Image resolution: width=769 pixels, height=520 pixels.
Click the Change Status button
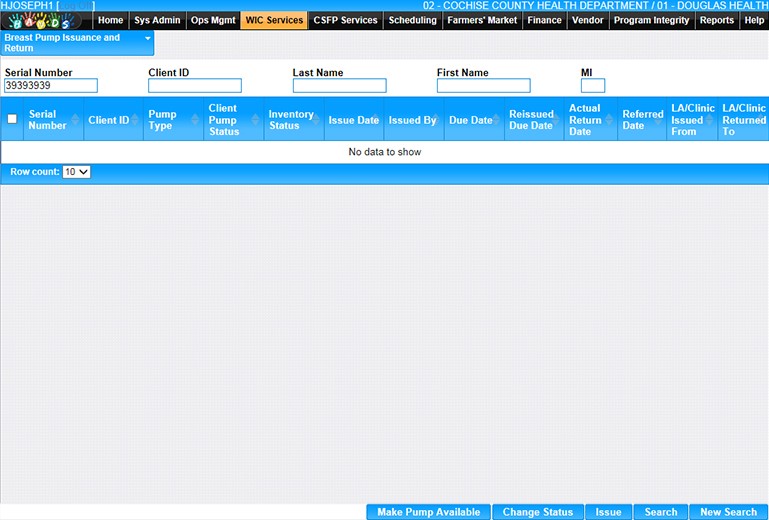pyautogui.click(x=537, y=512)
